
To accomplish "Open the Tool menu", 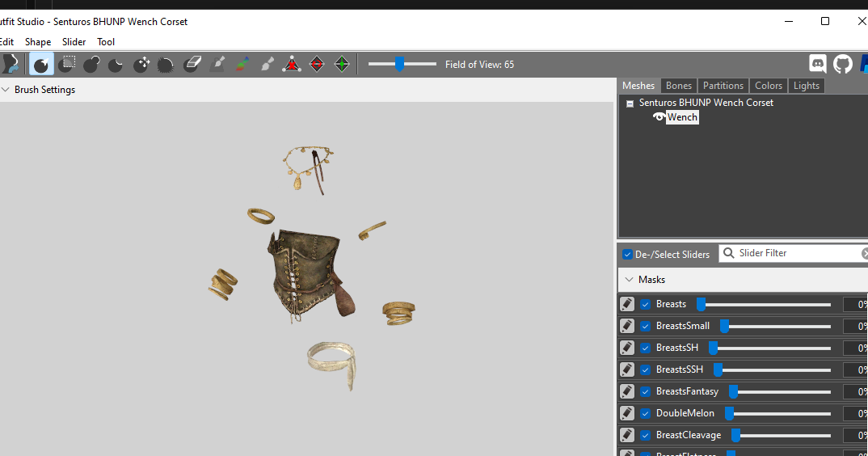I will [x=106, y=41].
